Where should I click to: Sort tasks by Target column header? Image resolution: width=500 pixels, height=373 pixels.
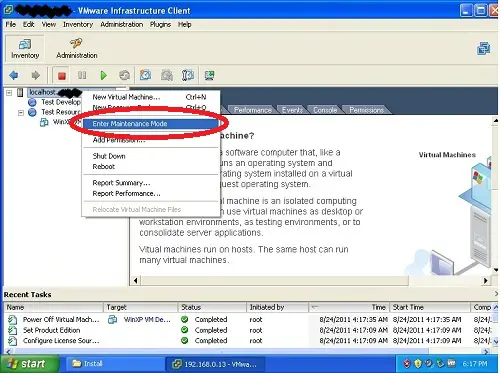pyautogui.click(x=140, y=307)
